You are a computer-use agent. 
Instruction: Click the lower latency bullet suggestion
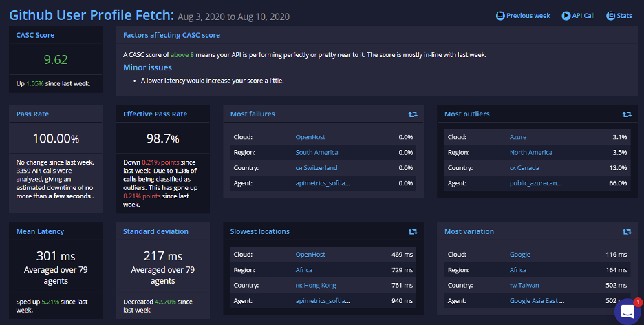[x=213, y=81]
